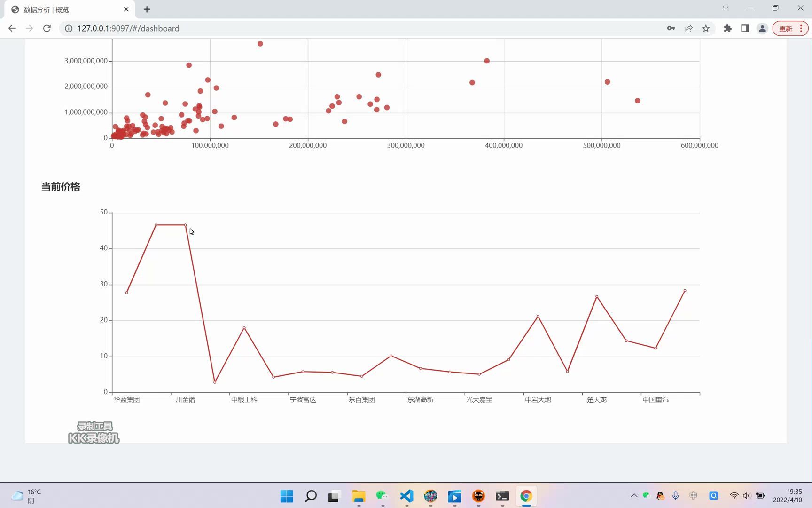This screenshot has height=508, width=812.
Task: Open the Chrome extensions puzzle icon
Action: [727, 28]
